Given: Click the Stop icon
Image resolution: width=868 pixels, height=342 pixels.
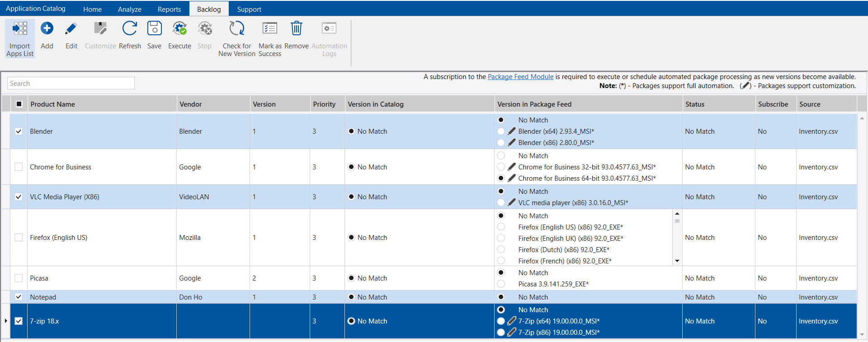Looking at the screenshot, I should (x=205, y=28).
